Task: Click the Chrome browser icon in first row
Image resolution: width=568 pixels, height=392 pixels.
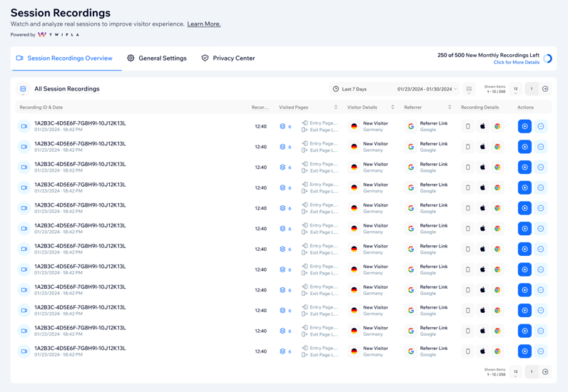Action: point(497,126)
